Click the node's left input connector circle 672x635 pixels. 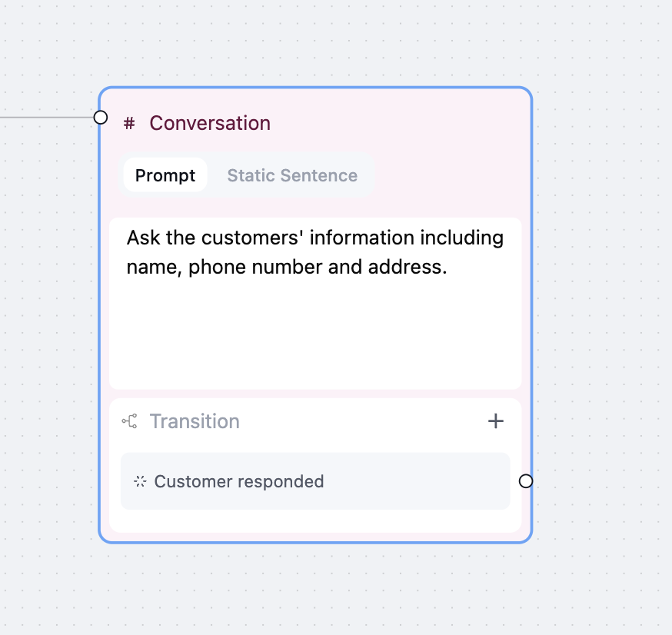tap(100, 118)
